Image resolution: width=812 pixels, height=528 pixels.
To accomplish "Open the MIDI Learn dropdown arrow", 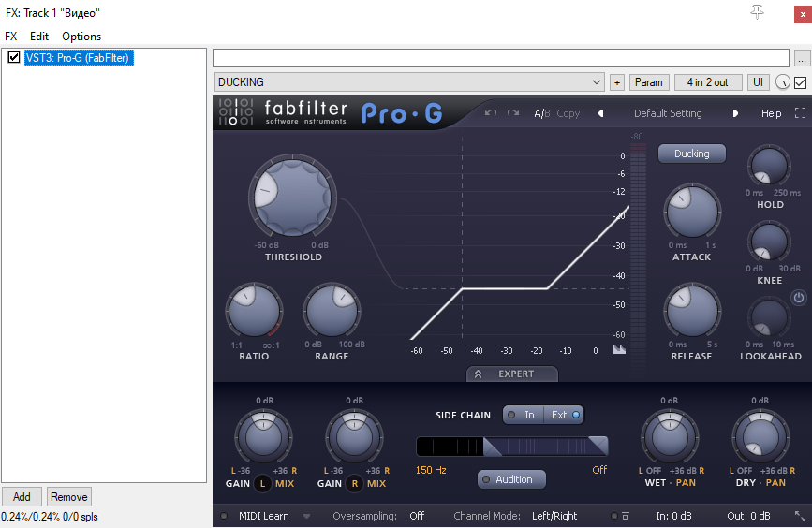I will pos(306,516).
